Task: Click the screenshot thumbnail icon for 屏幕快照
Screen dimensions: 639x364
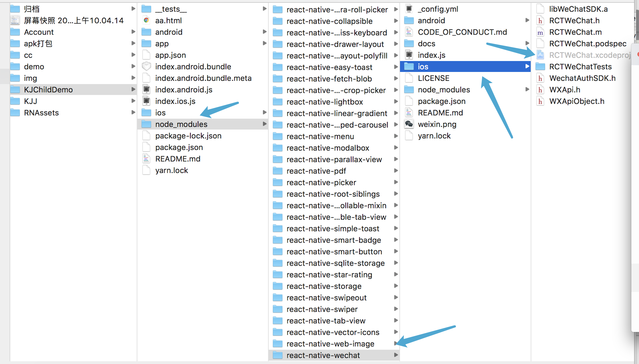Action: (x=15, y=20)
